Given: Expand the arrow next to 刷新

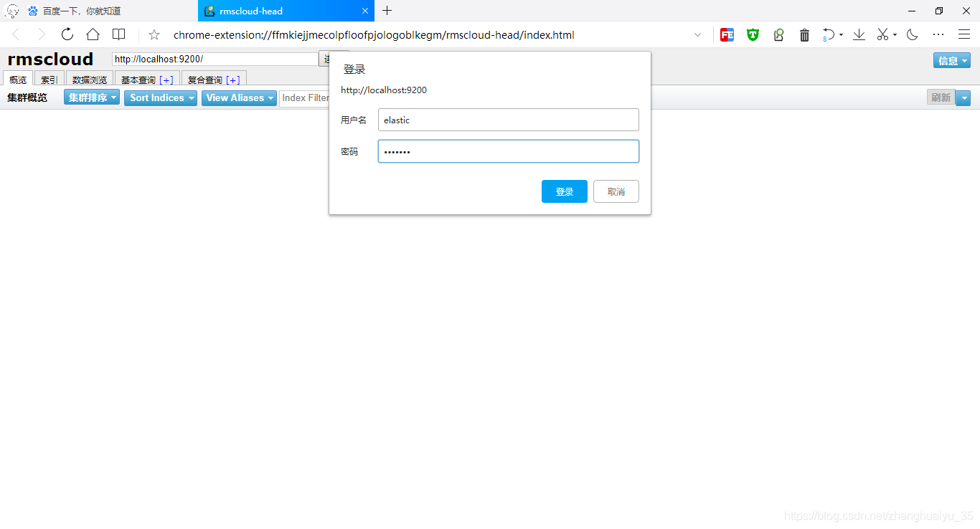Looking at the screenshot, I should [x=963, y=97].
